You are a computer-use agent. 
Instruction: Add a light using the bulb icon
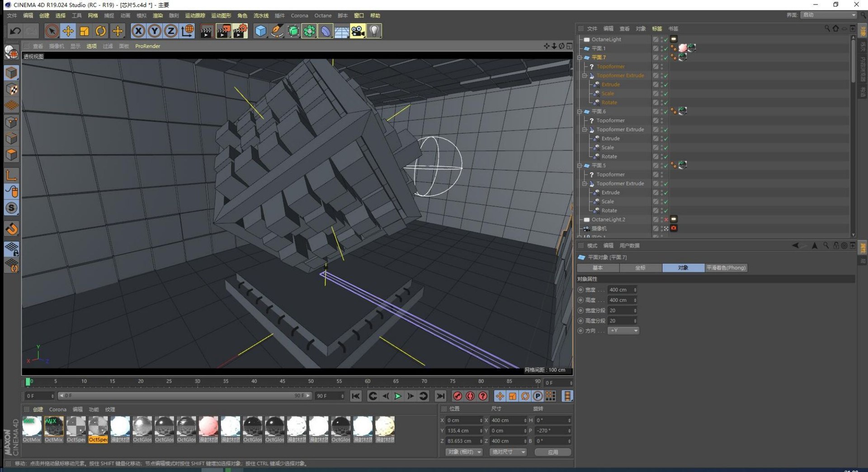coord(374,31)
